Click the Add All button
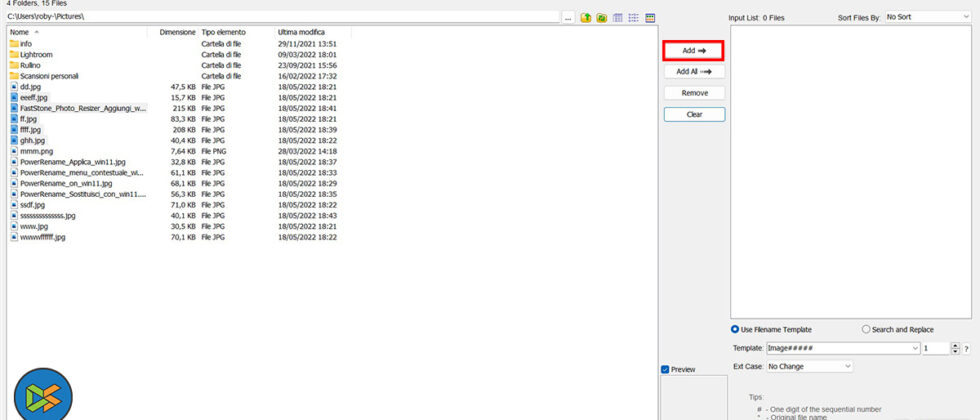 pos(694,72)
